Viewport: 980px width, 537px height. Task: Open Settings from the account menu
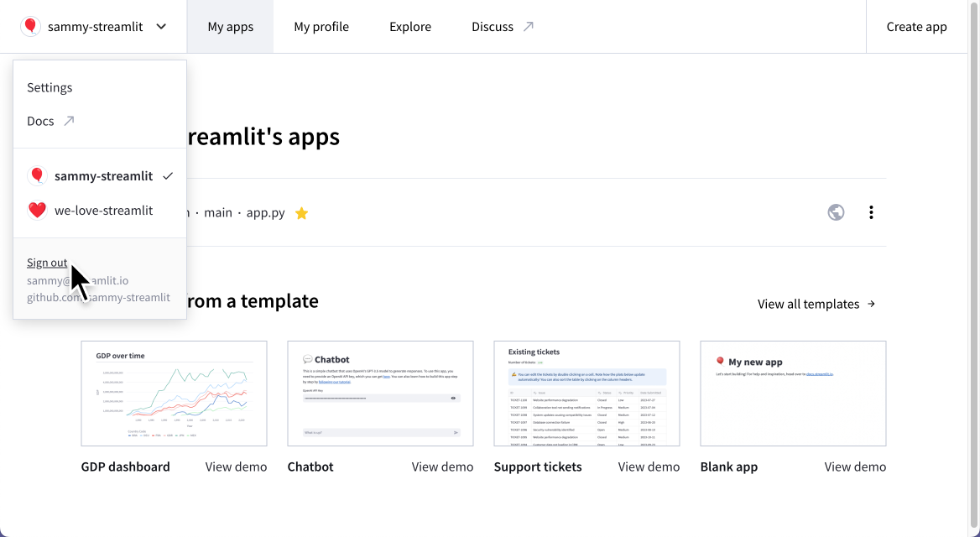50,87
